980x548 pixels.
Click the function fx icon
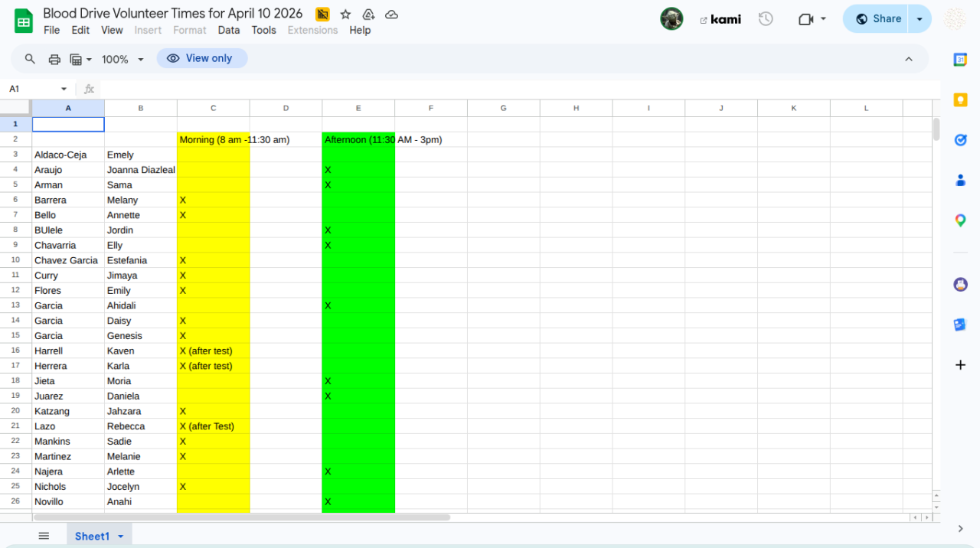(x=89, y=89)
